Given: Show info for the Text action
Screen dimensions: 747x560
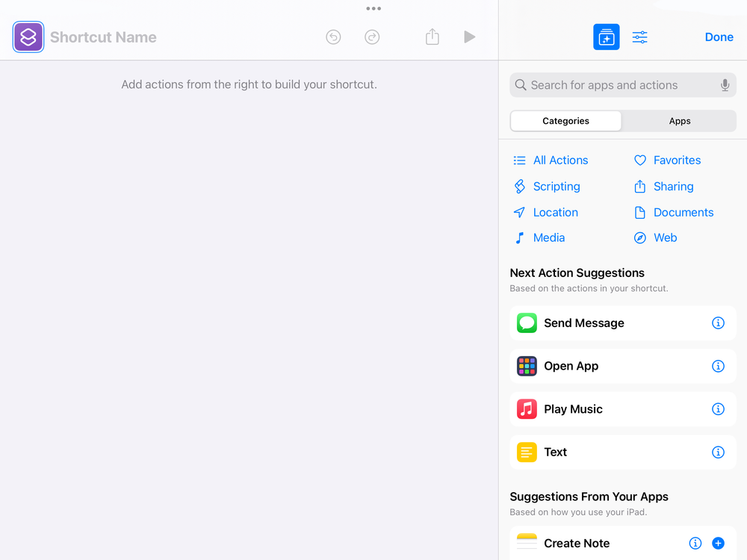Looking at the screenshot, I should coord(718,452).
